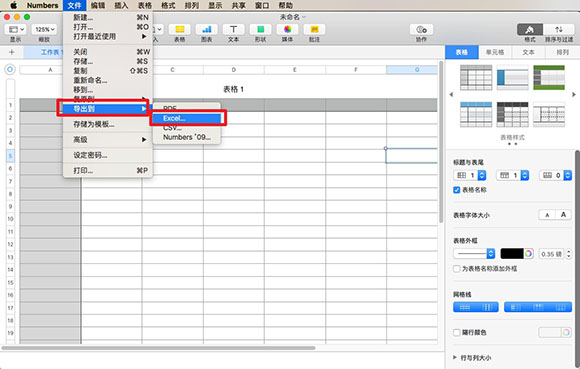Choose Numbers '09… export option
580x369 pixels.
pyautogui.click(x=187, y=137)
